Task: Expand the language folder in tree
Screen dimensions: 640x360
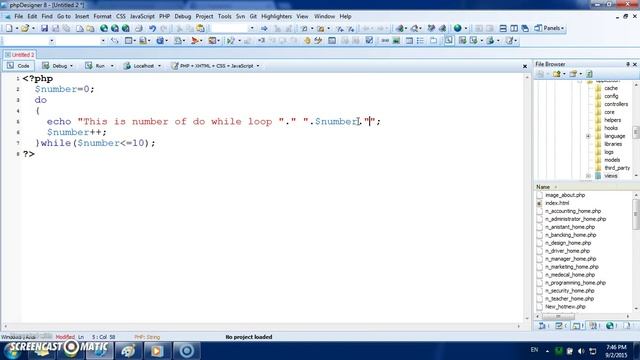Action: coord(588,136)
